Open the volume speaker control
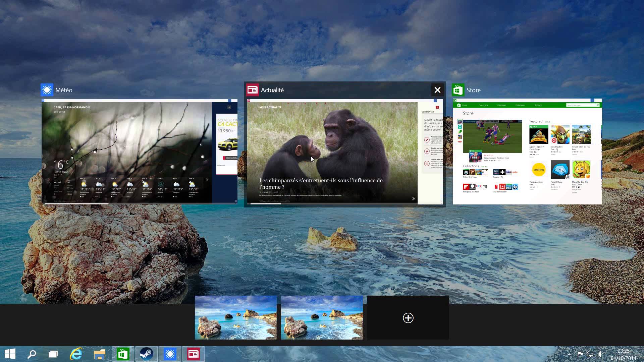The image size is (644, 362). pos(600,354)
